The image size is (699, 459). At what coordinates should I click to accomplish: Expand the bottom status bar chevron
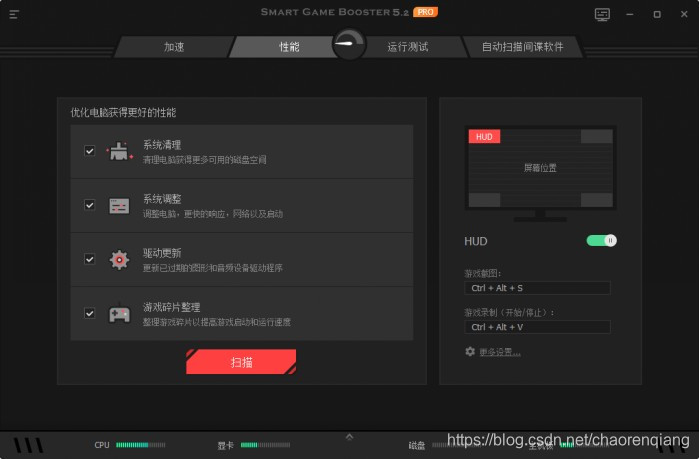pos(350,437)
